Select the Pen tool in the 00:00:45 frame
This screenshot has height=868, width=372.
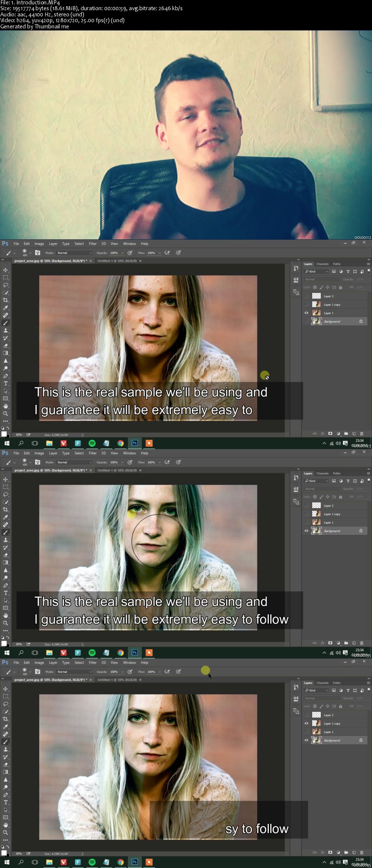(x=5, y=795)
